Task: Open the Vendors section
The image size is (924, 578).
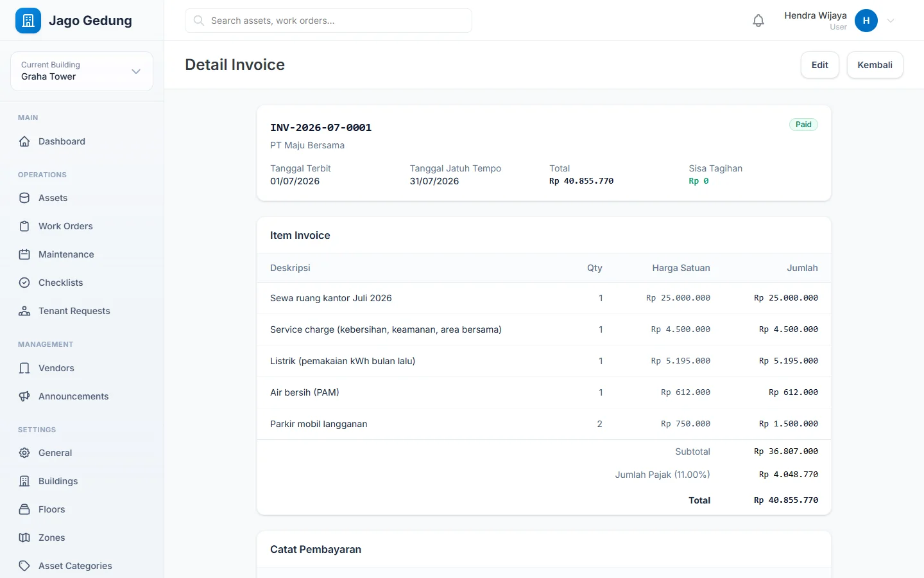Action: tap(81, 368)
